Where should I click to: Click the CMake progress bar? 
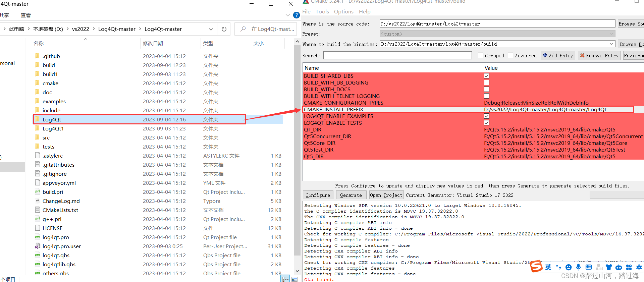tap(617, 195)
